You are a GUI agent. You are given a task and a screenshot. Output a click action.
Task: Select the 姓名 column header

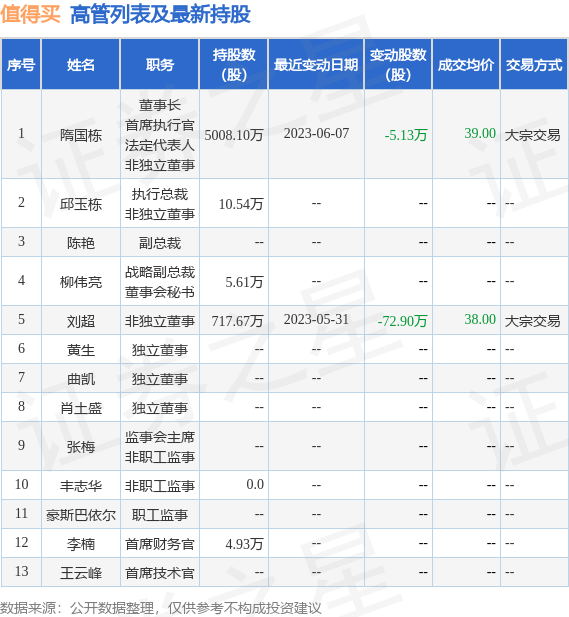click(x=81, y=65)
